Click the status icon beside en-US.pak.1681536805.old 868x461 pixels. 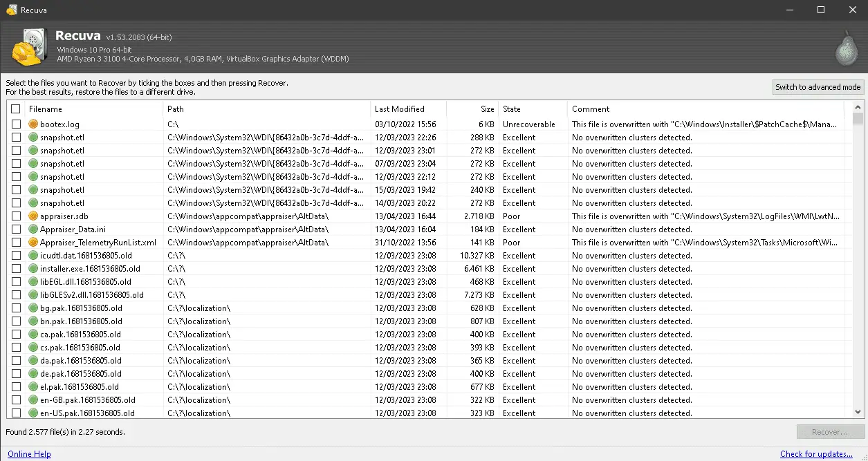pos(33,413)
